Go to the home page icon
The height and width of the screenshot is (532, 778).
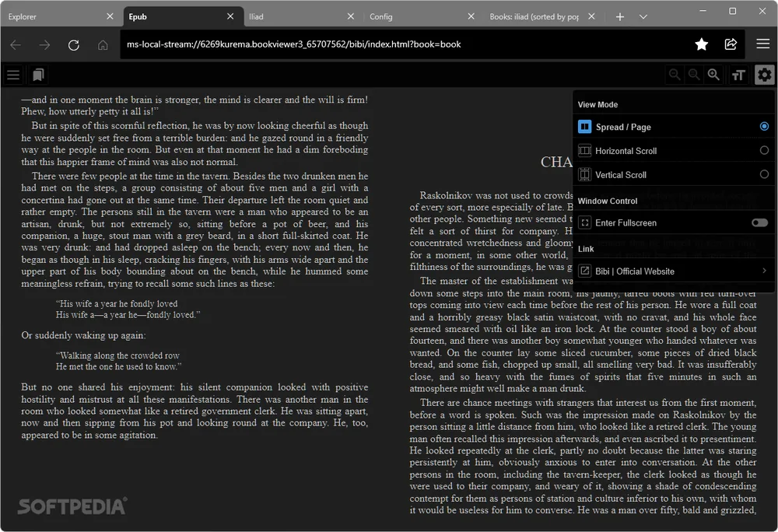pyautogui.click(x=103, y=45)
